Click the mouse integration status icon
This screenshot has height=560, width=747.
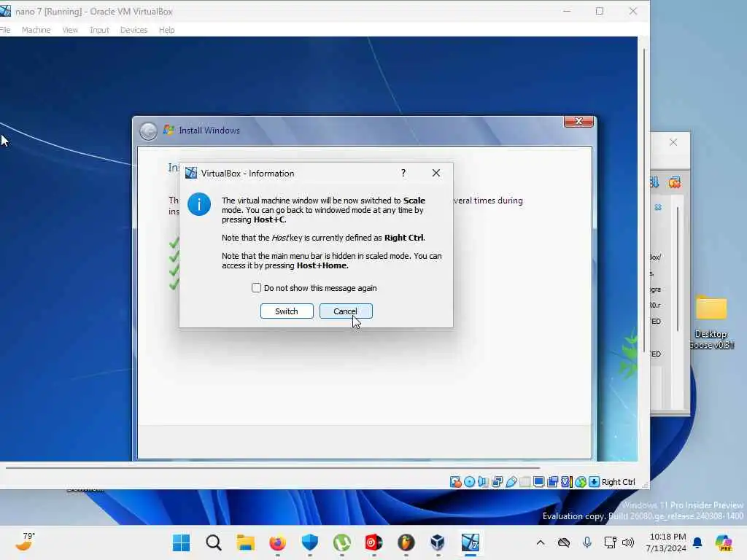[580, 482]
